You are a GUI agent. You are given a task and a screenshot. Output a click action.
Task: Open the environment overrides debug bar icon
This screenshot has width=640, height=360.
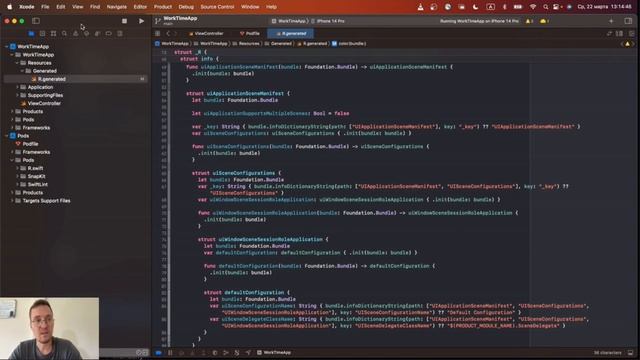237,353
